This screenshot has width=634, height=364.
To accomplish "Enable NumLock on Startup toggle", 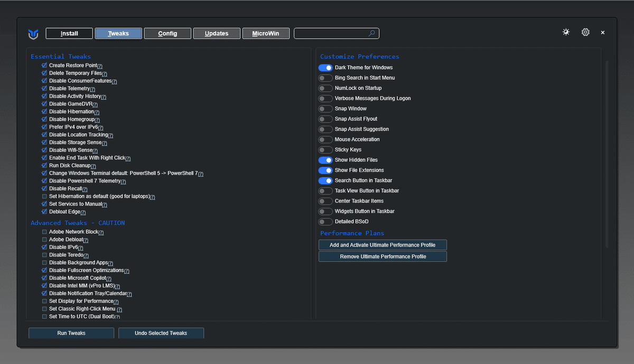I will coord(325,88).
